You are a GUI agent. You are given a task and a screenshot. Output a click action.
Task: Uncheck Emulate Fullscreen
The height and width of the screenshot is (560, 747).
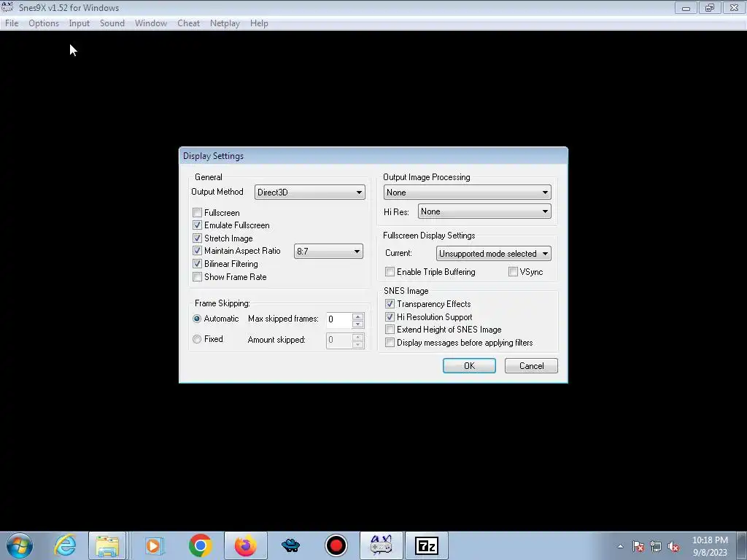197,225
